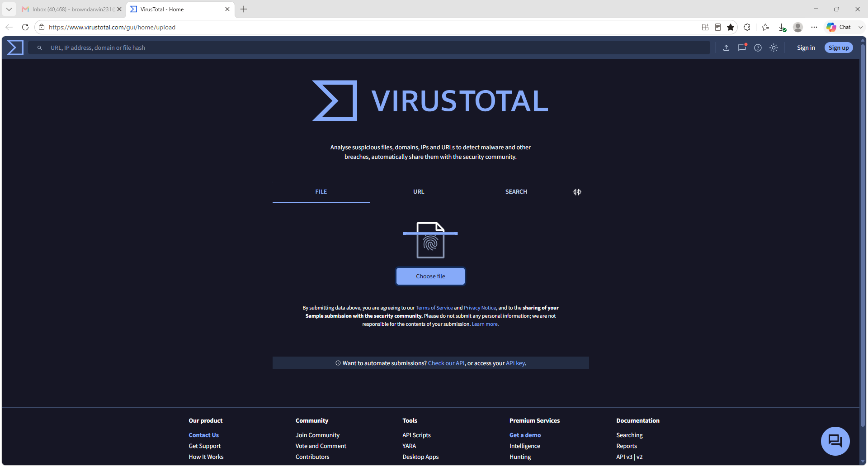Click the URL, IP address, domain search field
The image size is (868, 467).
(x=369, y=48)
